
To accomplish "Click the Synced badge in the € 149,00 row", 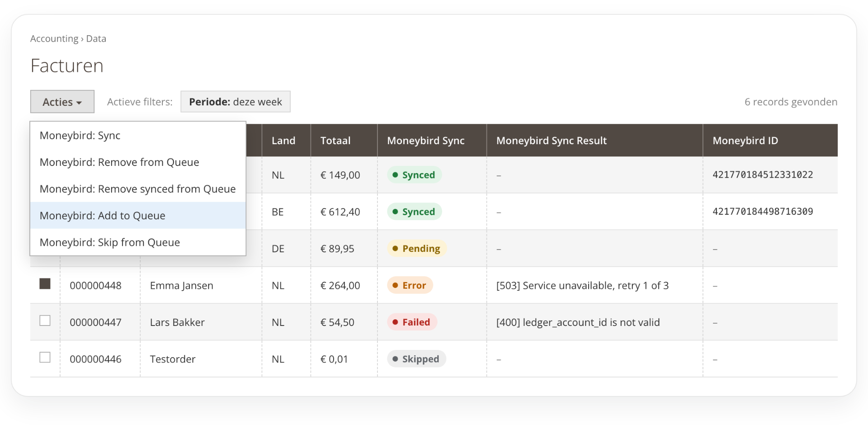I will [414, 175].
